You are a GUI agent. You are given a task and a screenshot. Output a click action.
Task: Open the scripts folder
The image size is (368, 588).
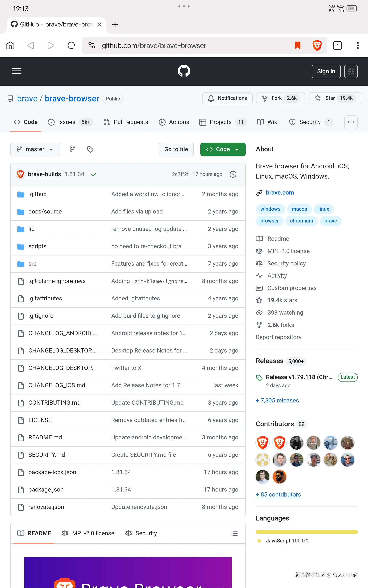37,246
